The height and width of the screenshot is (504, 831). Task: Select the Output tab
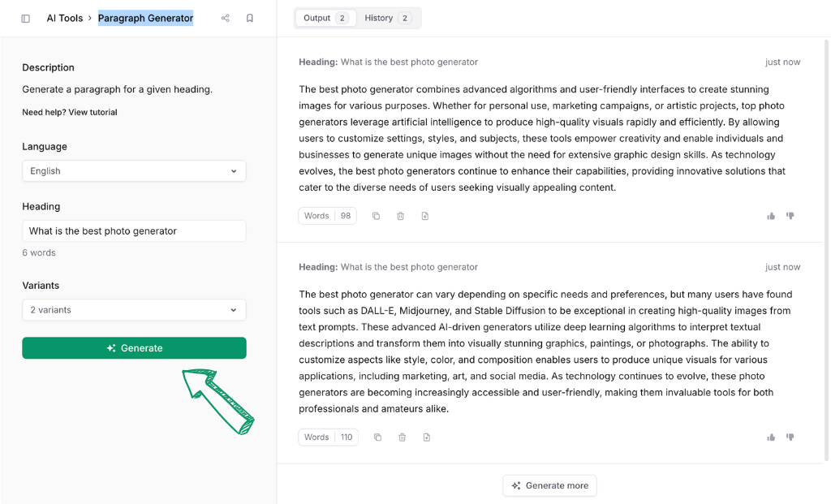[325, 18]
